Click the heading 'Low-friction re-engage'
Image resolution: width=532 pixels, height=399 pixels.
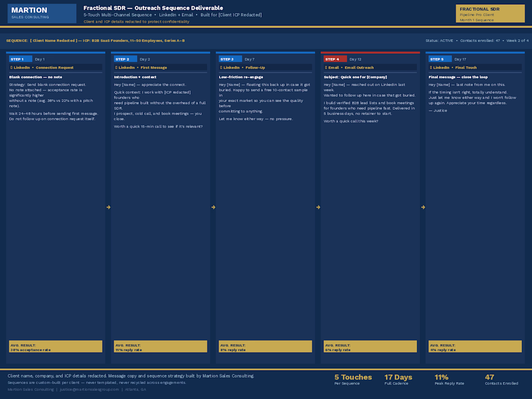coord(241,77)
